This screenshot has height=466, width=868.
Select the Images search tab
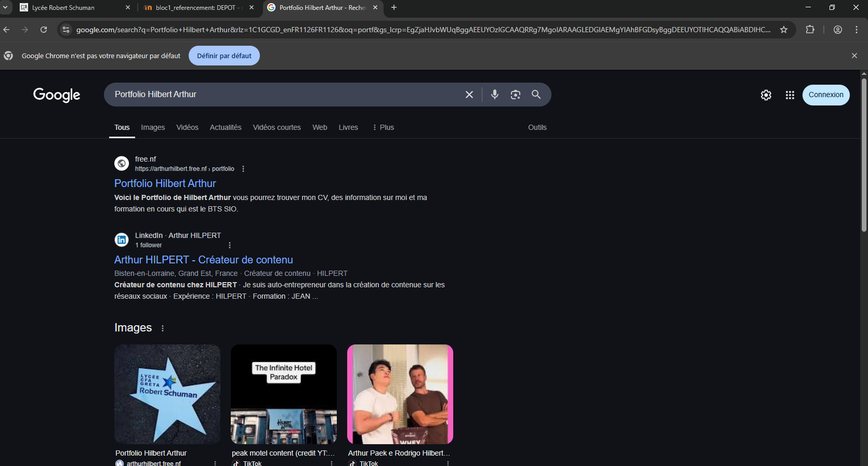point(153,127)
